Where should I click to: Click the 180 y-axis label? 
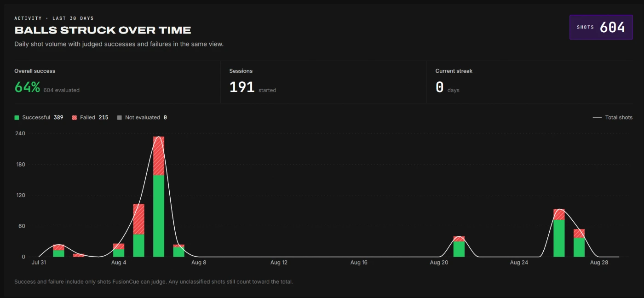20,164
